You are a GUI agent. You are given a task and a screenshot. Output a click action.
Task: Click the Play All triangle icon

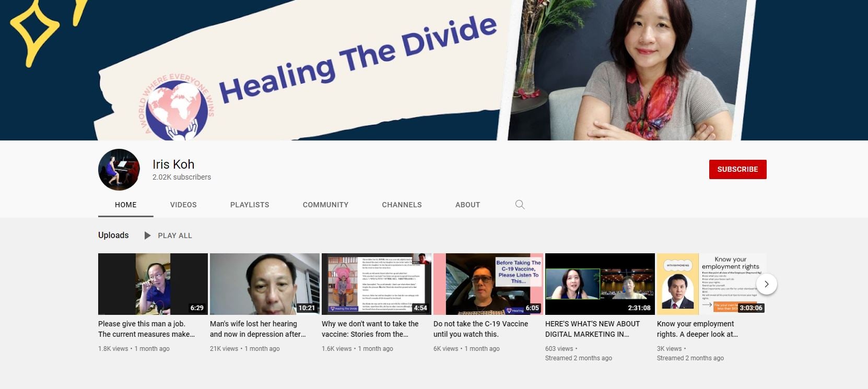coord(147,235)
